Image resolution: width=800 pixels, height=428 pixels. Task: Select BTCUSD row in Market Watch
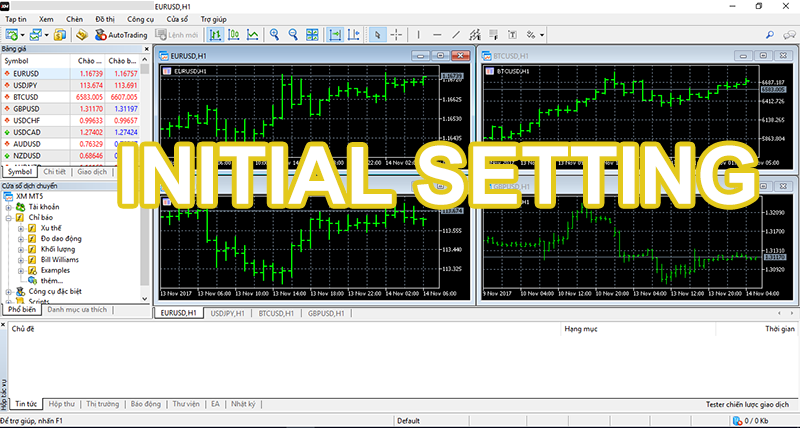coord(70,97)
